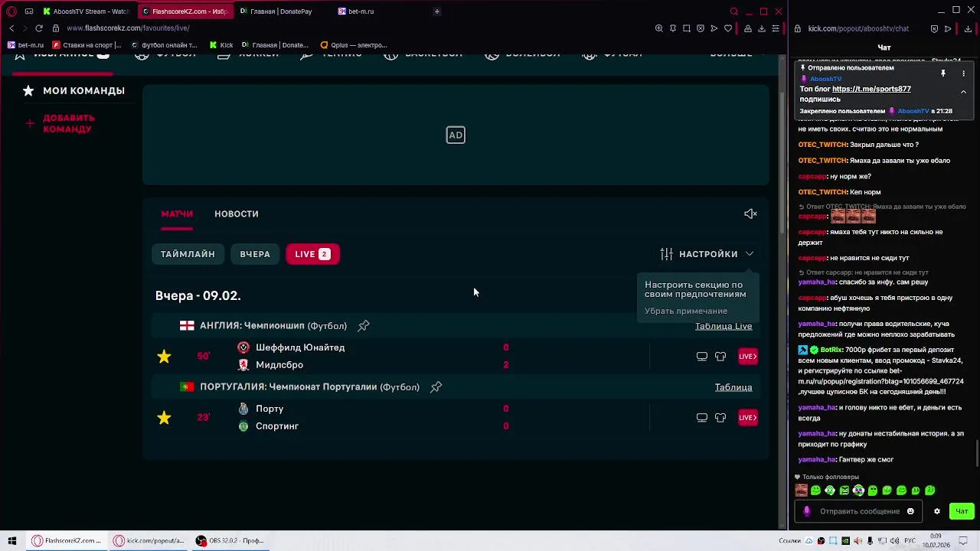Open browser search icon in title bar

[734, 11]
